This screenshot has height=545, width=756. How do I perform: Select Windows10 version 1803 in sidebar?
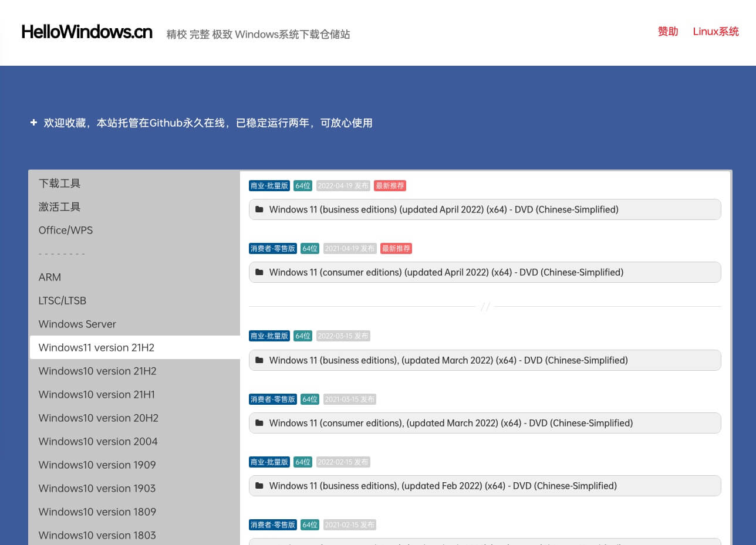[x=135, y=535]
